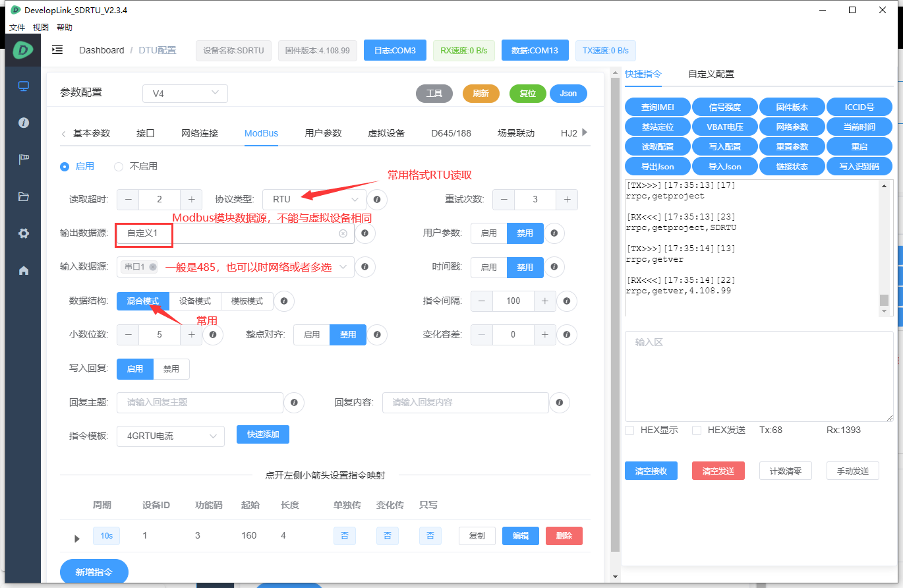Image resolution: width=903 pixels, height=588 pixels.
Task: Click info icon next to 输入数据源 field
Action: tap(365, 267)
